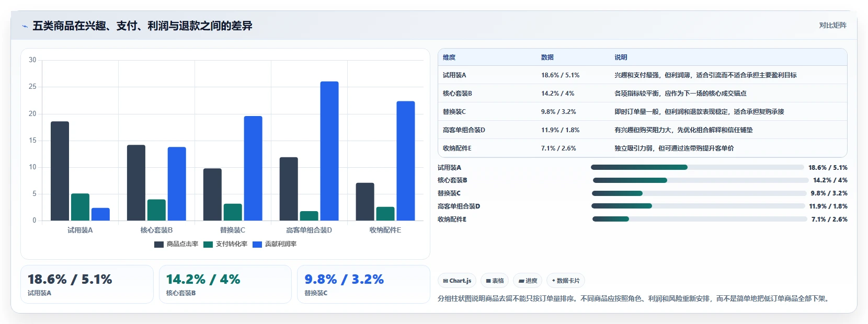This screenshot has height=324, width=868.
Task: Select the 数据卡片 tag
Action: 565,281
